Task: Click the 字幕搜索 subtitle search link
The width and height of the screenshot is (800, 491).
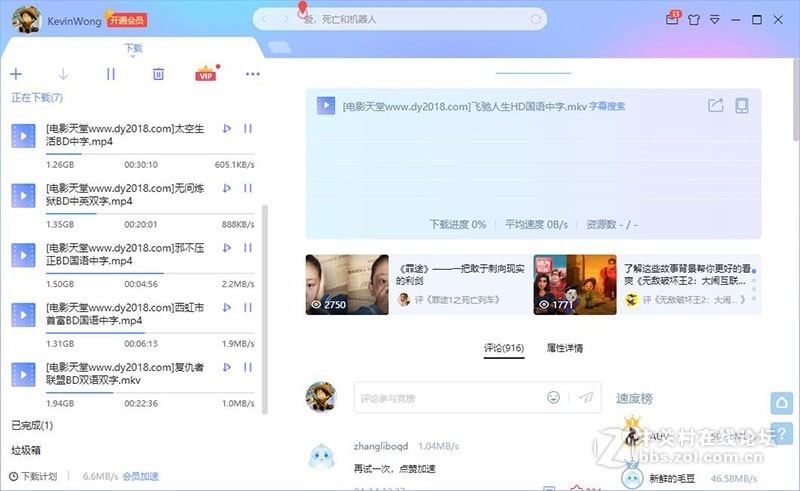Action: (x=607, y=106)
